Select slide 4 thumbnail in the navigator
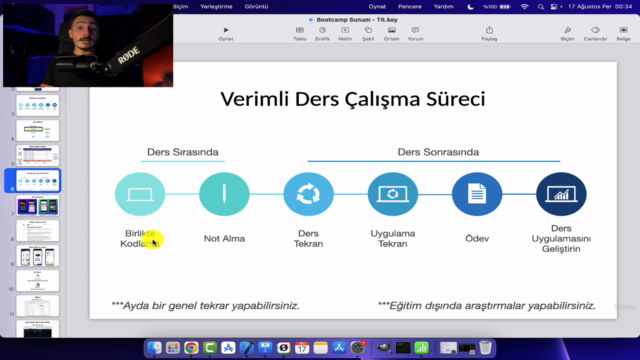The height and width of the screenshot is (360, 640). [x=38, y=130]
